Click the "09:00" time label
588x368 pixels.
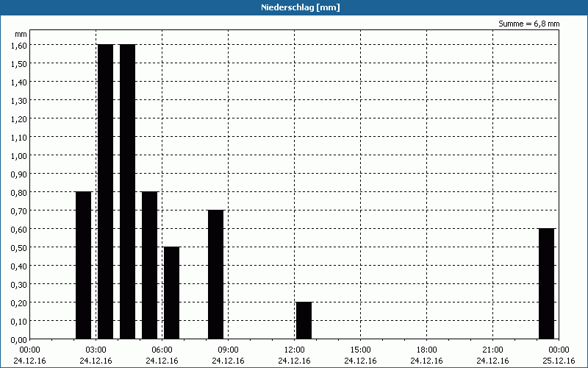pyautogui.click(x=228, y=350)
